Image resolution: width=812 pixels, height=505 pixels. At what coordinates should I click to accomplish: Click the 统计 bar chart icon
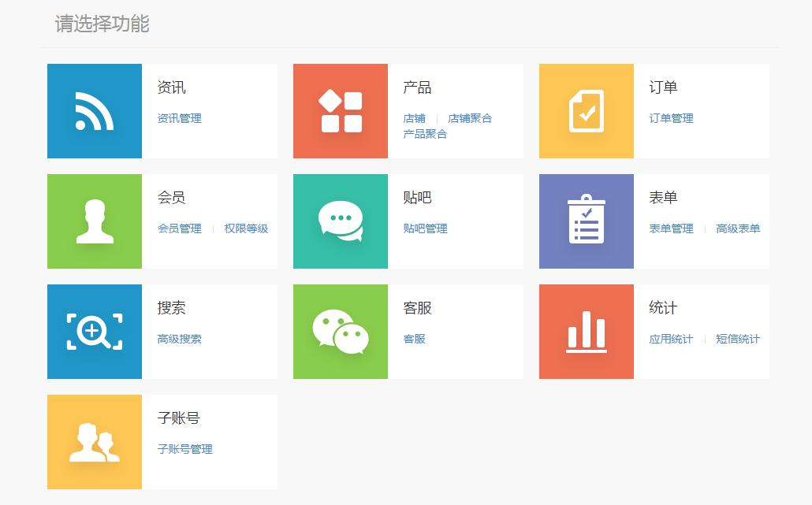[x=586, y=331]
